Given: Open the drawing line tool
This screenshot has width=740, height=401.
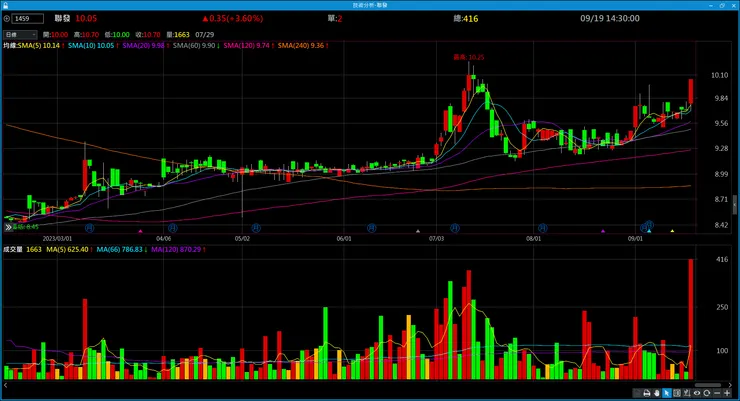Looking at the screenshot, I should (x=687, y=393).
